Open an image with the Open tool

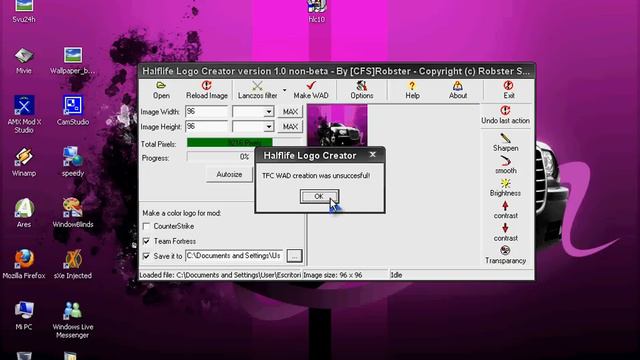click(161, 90)
